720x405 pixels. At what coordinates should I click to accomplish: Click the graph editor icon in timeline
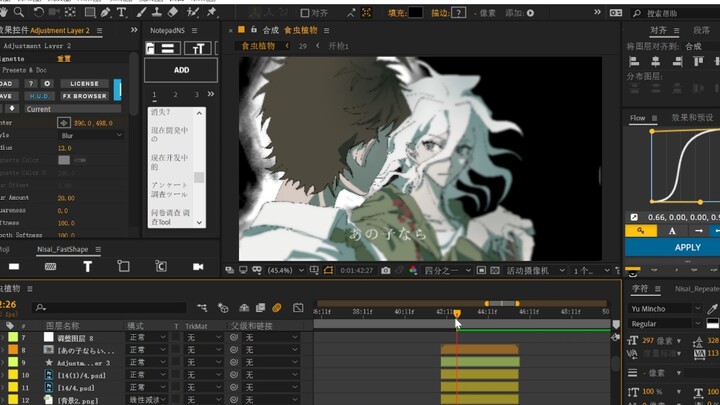[x=298, y=308]
